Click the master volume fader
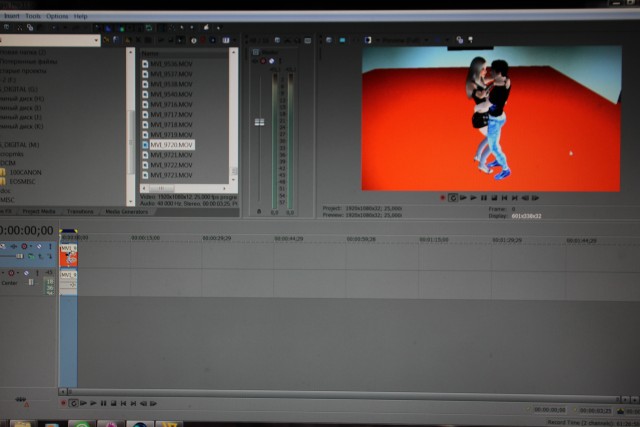Viewport: 640px width, 427px height. (x=259, y=122)
